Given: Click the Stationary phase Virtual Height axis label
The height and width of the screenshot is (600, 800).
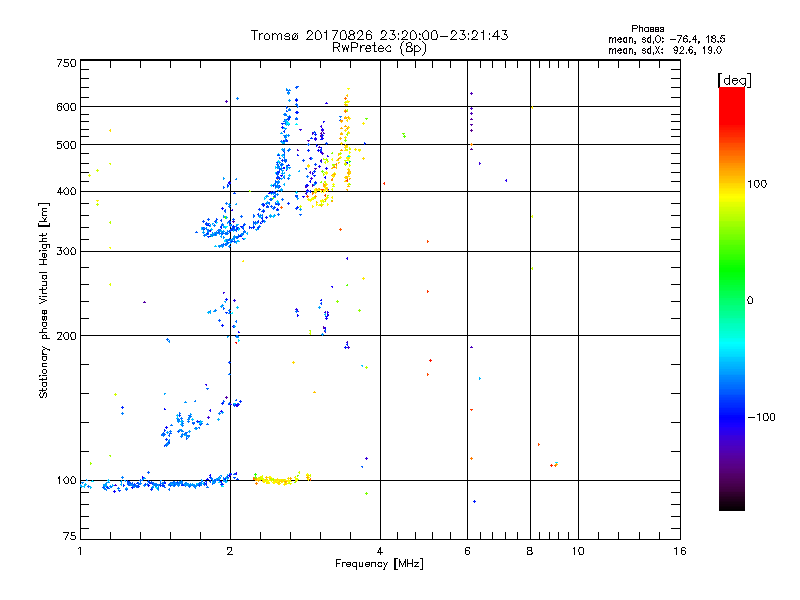Looking at the screenshot, I should pos(44,300).
